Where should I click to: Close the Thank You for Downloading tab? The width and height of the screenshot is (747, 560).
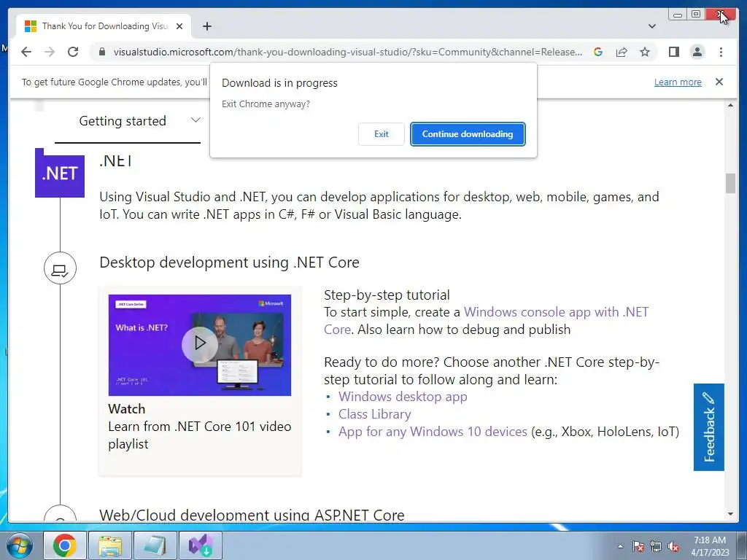pyautogui.click(x=179, y=26)
